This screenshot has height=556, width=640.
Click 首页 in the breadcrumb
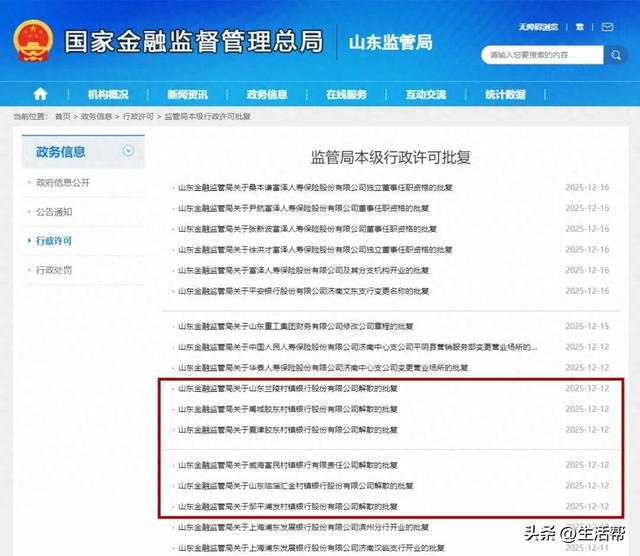[x=62, y=116]
